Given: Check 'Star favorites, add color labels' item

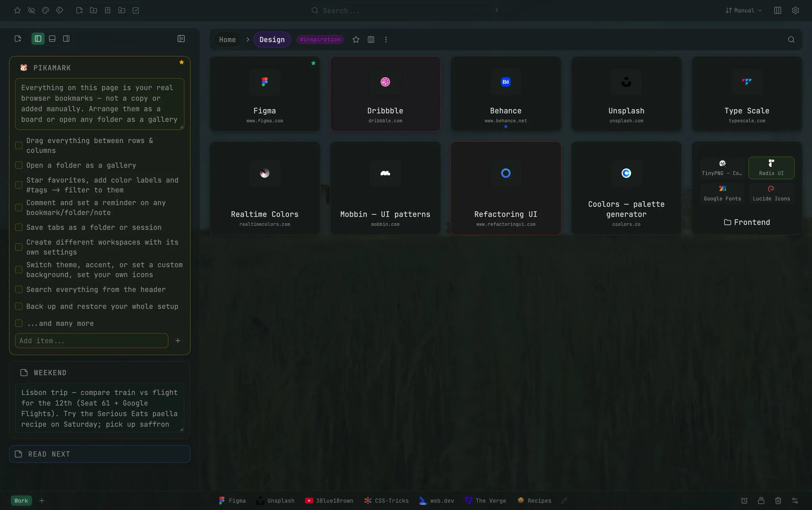Looking at the screenshot, I should [19, 185].
